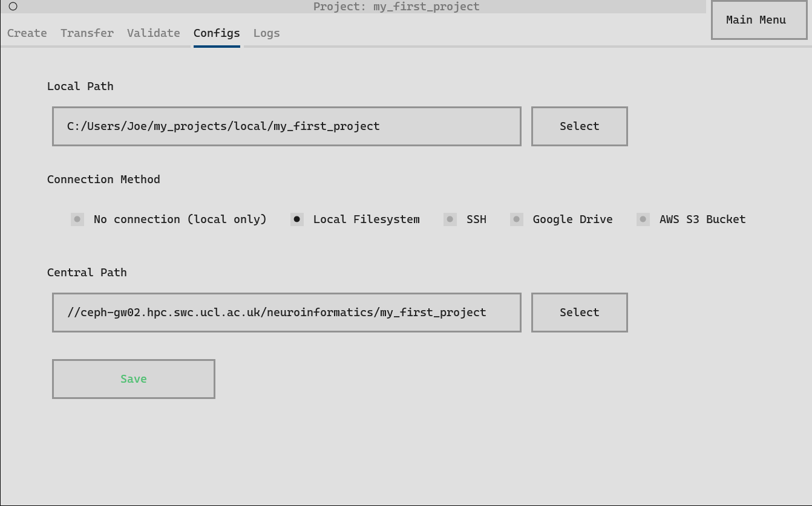This screenshot has width=812, height=506.
Task: Choose the AWS S3 Bucket option
Action: point(643,219)
